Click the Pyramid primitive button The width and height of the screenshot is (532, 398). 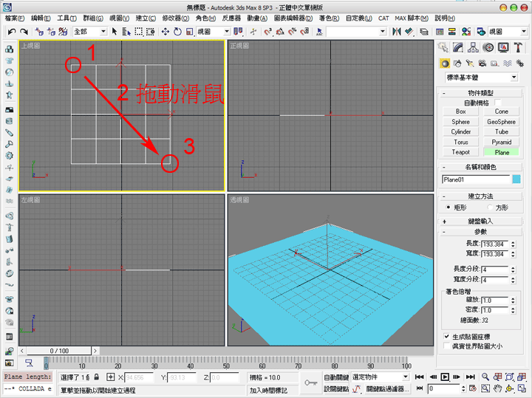(502, 142)
